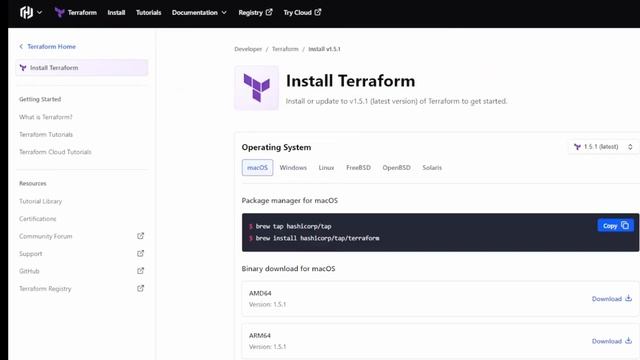The height and width of the screenshot is (360, 640).
Task: Click Terraform icon in Install Terraform row
Action: [23, 68]
